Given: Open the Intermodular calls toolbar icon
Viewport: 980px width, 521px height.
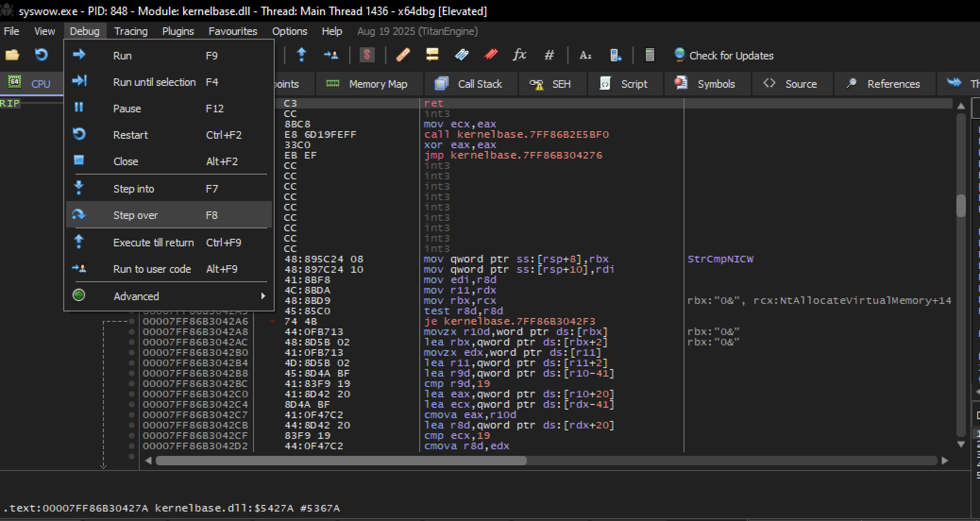Looking at the screenshot, I should (x=616, y=55).
